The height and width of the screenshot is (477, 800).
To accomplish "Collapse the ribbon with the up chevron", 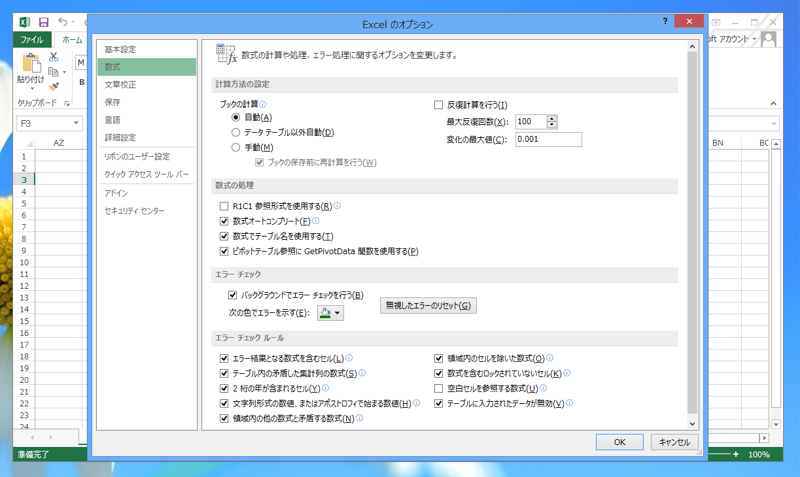I will pos(773,104).
